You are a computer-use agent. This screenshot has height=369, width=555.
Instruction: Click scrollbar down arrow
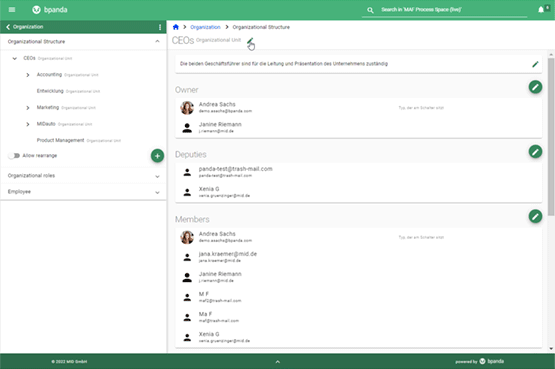(551, 348)
